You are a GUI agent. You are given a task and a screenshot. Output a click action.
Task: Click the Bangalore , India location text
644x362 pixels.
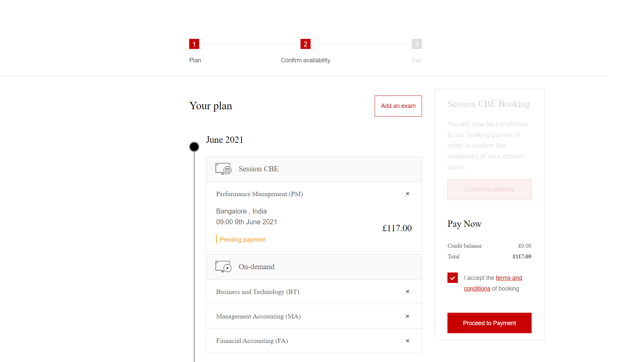(x=241, y=211)
